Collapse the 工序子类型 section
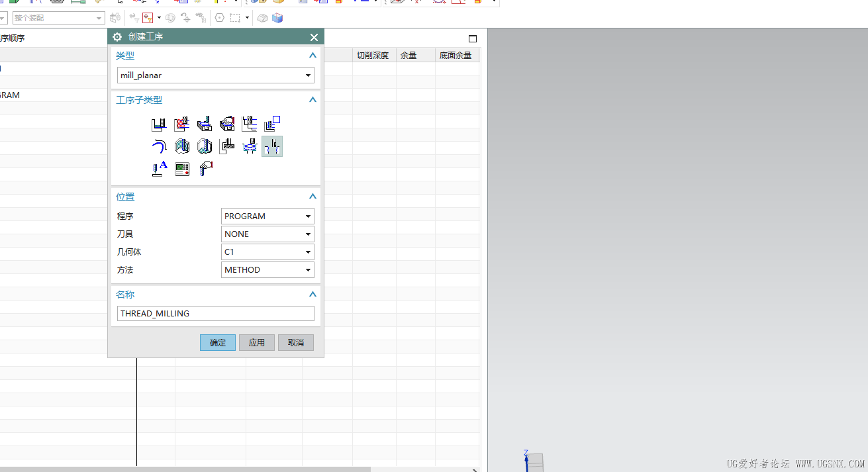The height and width of the screenshot is (472, 868). coord(313,100)
